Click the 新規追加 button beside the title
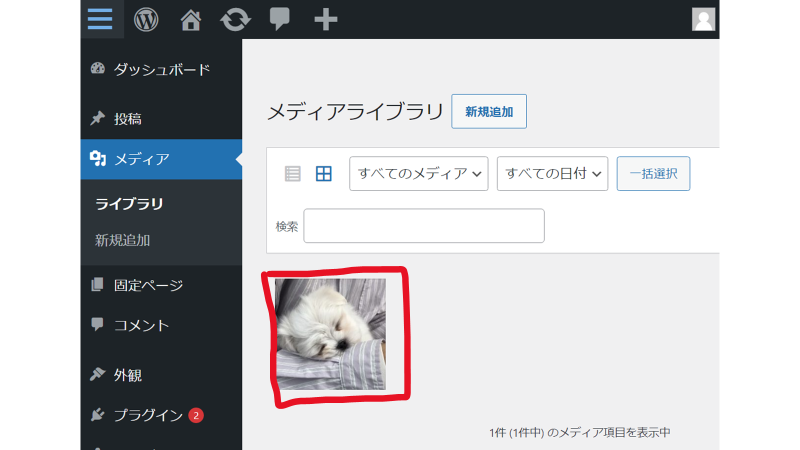The width and height of the screenshot is (800, 450). click(489, 111)
